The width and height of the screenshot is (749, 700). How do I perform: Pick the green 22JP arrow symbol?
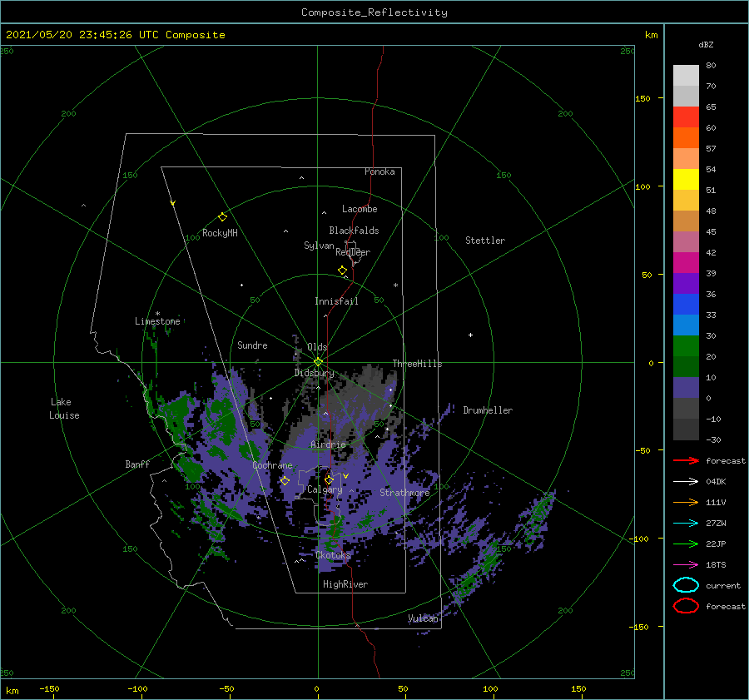coord(686,544)
